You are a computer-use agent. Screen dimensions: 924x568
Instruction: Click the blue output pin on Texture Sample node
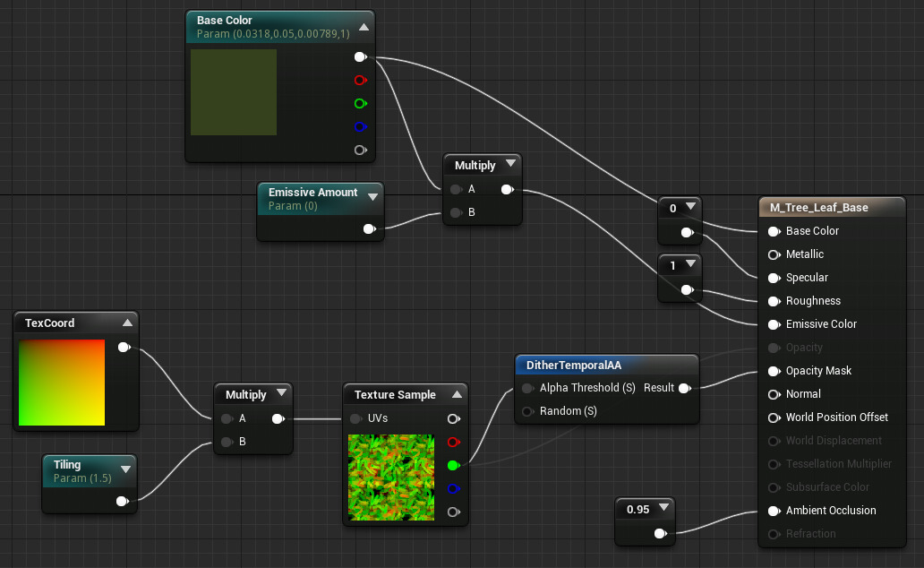coord(453,488)
